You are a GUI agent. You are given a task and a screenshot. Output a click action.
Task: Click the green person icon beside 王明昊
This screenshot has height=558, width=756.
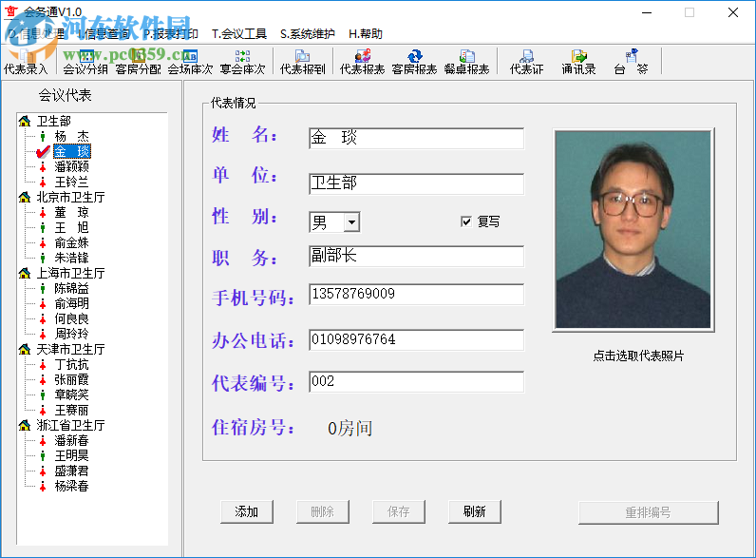(x=43, y=455)
